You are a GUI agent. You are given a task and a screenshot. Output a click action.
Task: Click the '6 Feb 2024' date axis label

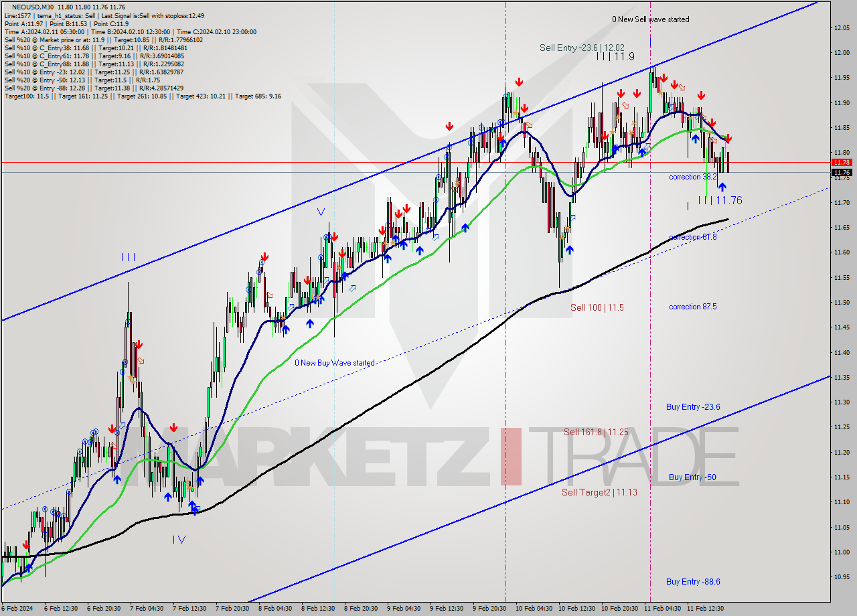18,609
